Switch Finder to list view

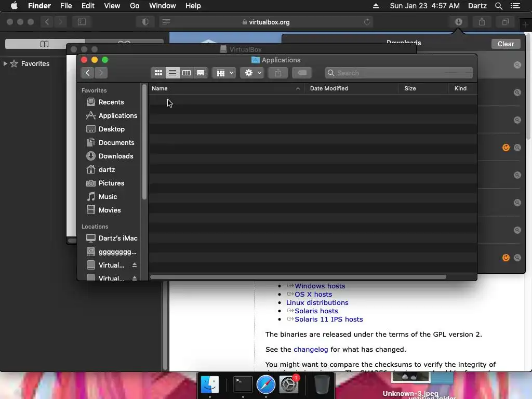(172, 73)
